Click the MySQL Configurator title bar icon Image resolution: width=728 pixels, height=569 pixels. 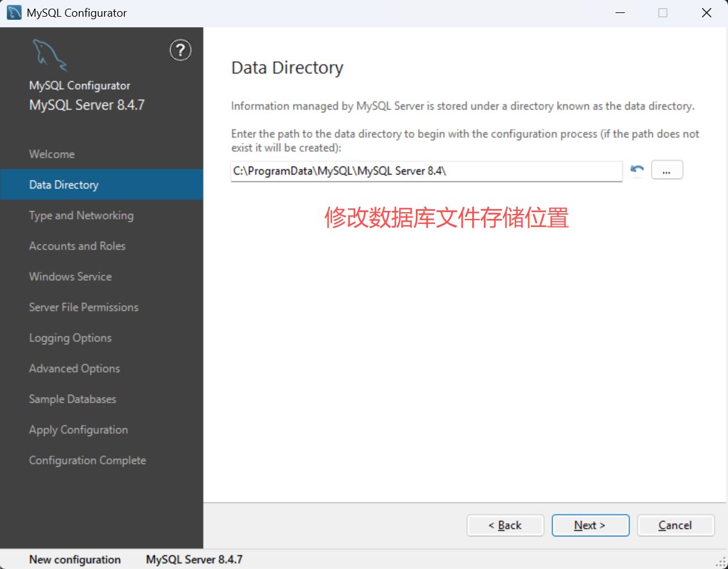point(14,12)
